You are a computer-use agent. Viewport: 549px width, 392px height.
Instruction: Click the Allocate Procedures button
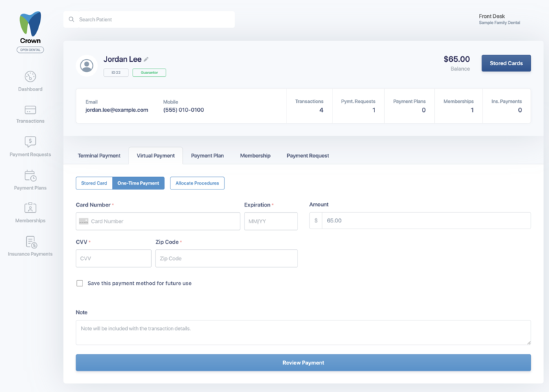197,183
